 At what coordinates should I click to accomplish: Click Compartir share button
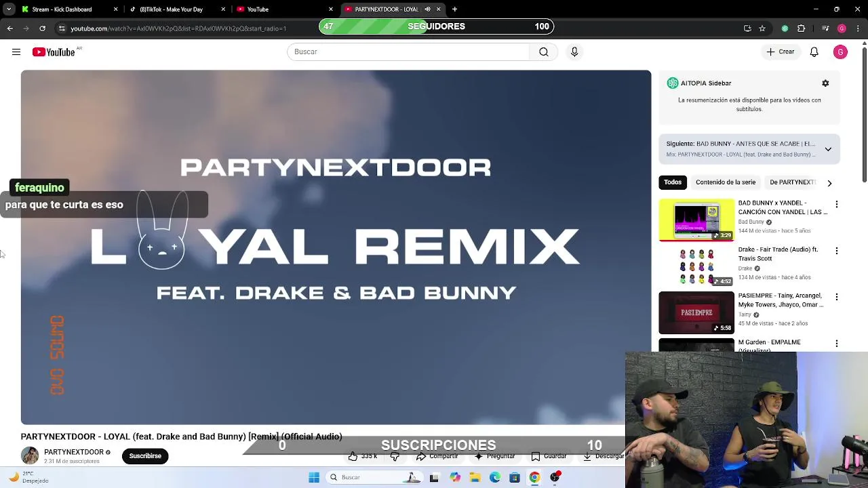437,457
